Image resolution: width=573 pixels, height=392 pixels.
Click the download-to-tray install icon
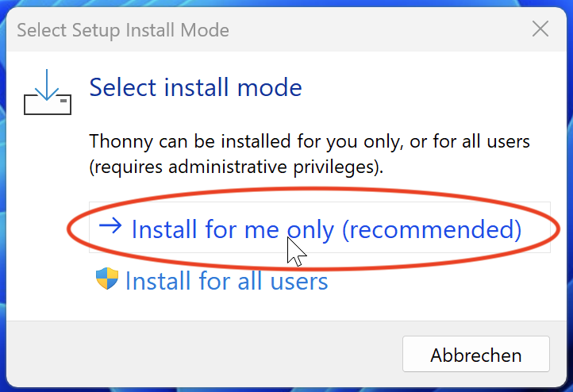(x=47, y=94)
